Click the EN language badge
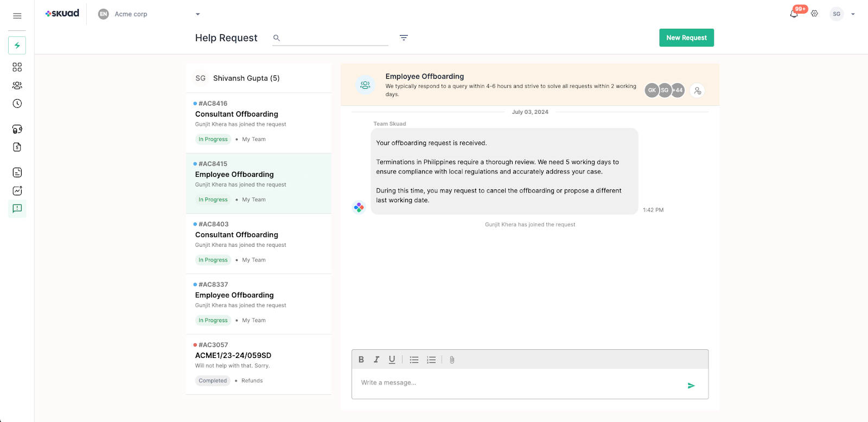This screenshot has height=422, width=868. click(104, 14)
